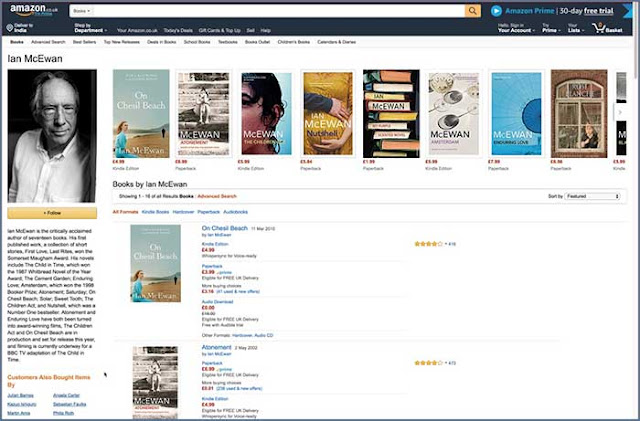Open Nutshell cover in the carousel
The height and width of the screenshot is (421, 640).
click(x=328, y=114)
